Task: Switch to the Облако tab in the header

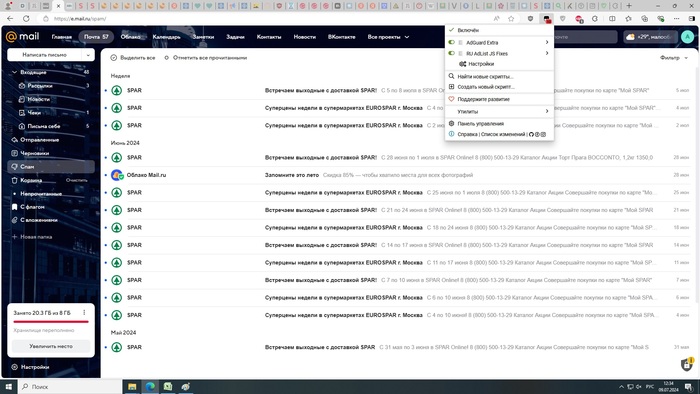Action: click(130, 37)
